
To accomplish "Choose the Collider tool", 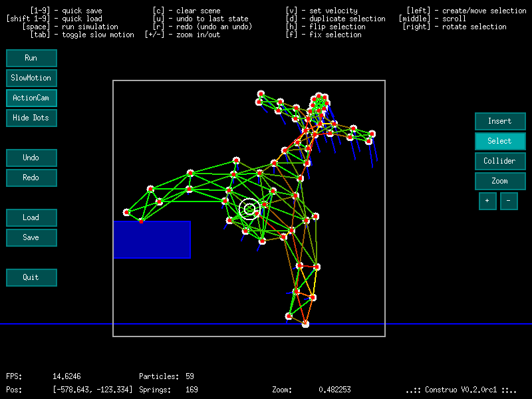I will (x=499, y=161).
